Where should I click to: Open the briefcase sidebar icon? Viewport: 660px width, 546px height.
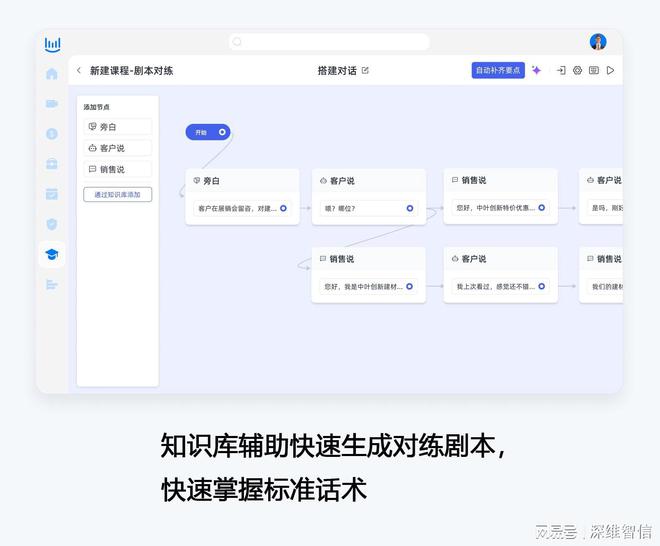tap(52, 164)
